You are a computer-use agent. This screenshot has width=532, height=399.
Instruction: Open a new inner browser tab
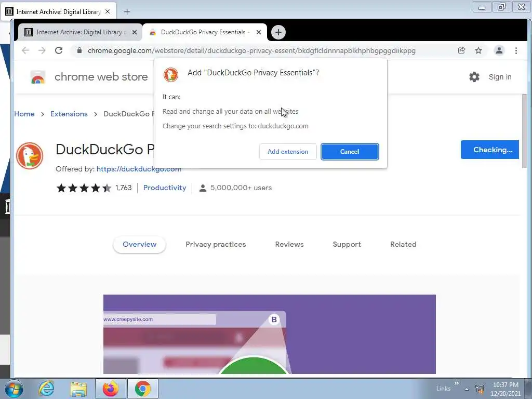click(x=278, y=32)
